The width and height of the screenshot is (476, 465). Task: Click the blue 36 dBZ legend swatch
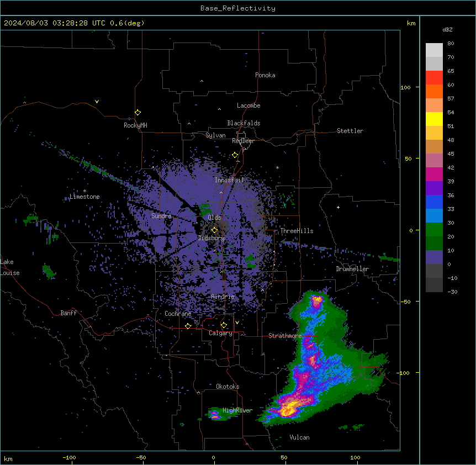pyautogui.click(x=434, y=202)
